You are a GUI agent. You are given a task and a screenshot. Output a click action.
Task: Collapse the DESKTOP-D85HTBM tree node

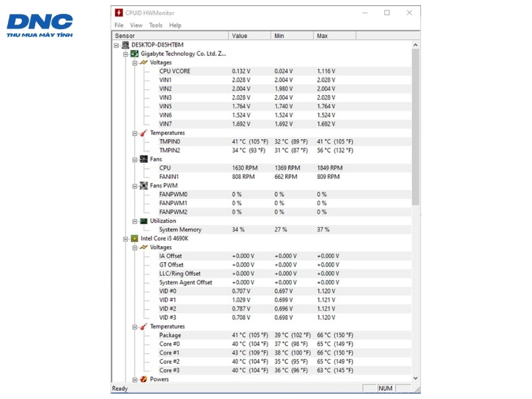[116, 45]
